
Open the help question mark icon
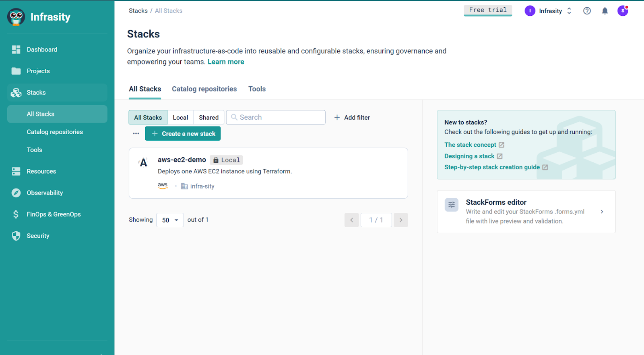point(587,11)
